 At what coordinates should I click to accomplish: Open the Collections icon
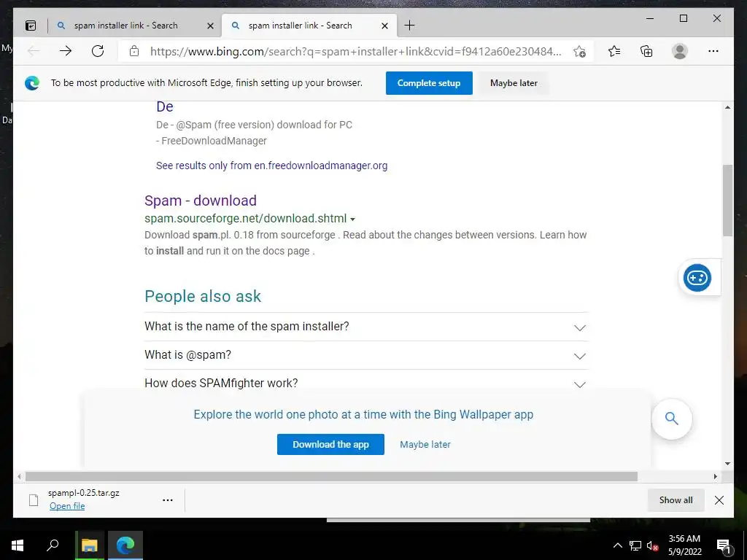[646, 51]
